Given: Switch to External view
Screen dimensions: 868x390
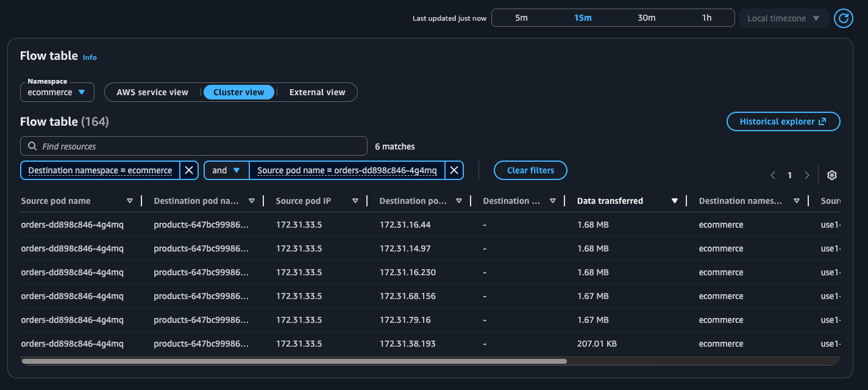Looking at the screenshot, I should click(x=317, y=92).
